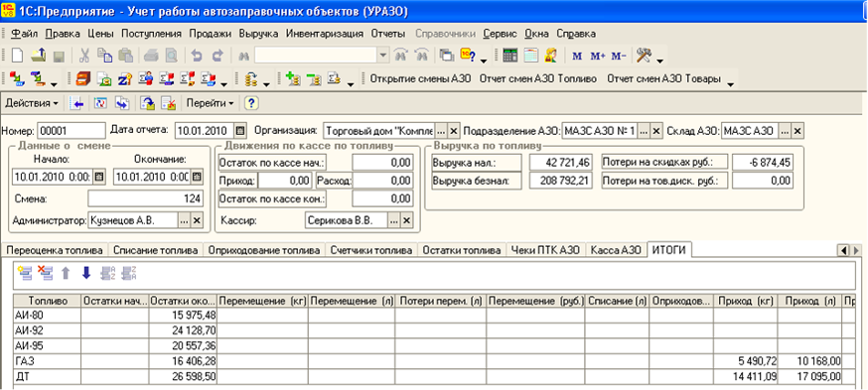Screen dimensions: 868x390
Task: Click the Смена field showing 124
Action: (x=146, y=198)
